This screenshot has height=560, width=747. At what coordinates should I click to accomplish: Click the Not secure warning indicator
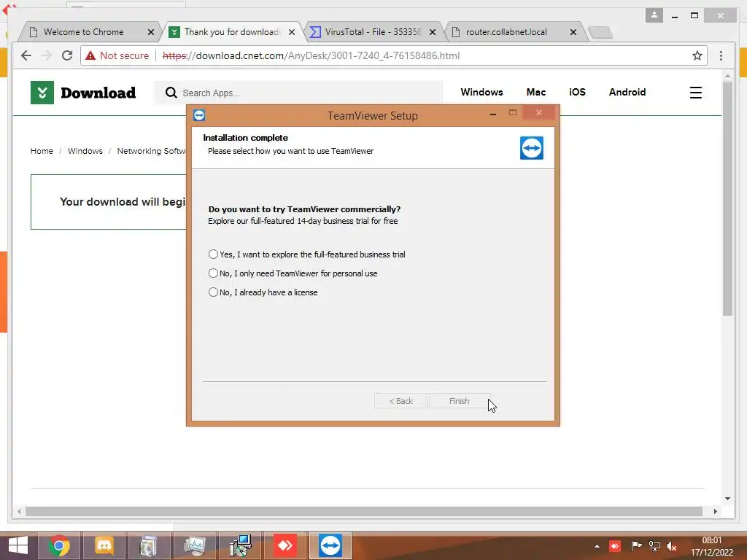pyautogui.click(x=117, y=55)
